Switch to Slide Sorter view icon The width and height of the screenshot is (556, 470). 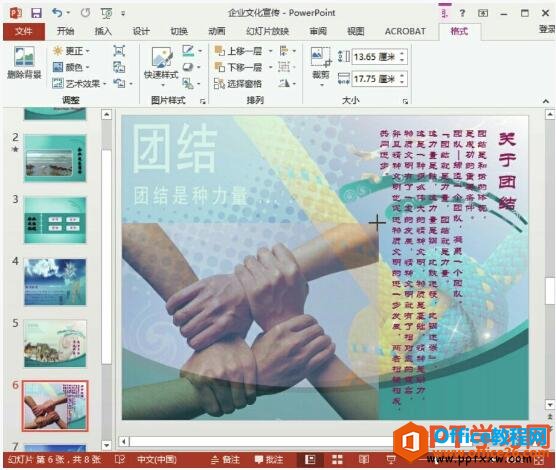[x=337, y=460]
